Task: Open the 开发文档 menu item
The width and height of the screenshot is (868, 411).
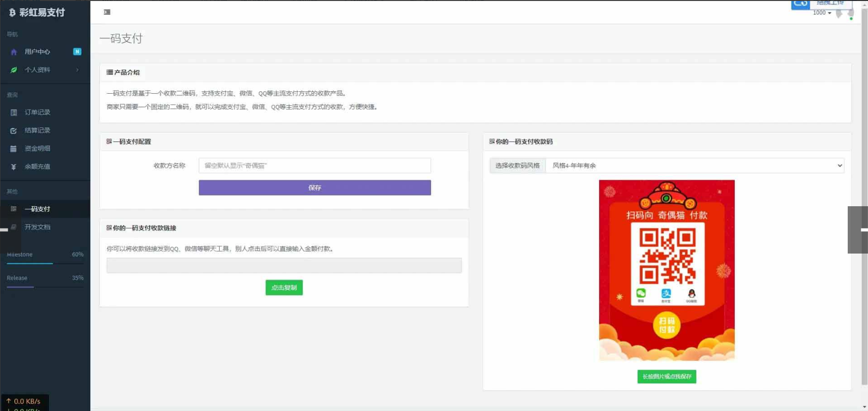Action: 37,227
